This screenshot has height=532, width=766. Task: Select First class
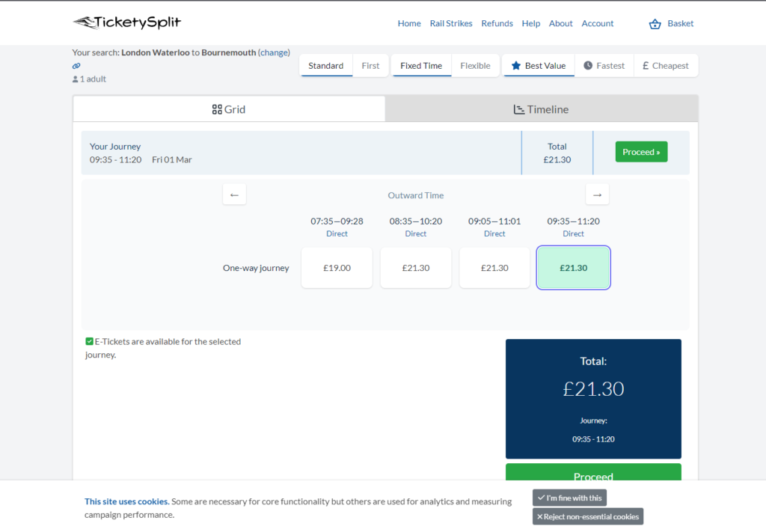[370, 65]
